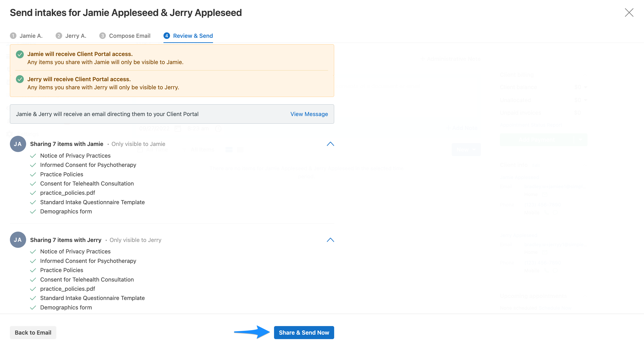
Task: Click Consent for Telehealth Consultation under Jamie
Action: [87, 183]
